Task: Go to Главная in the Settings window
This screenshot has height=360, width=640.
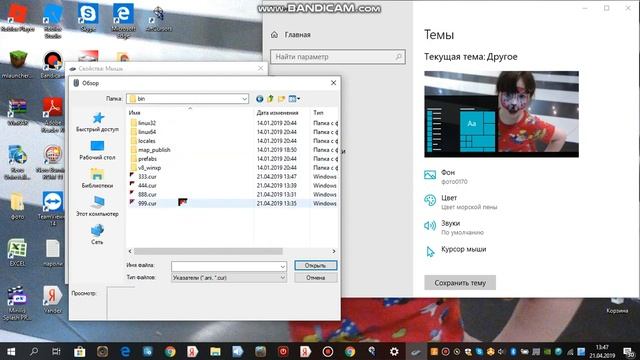Action: pyautogui.click(x=291, y=35)
